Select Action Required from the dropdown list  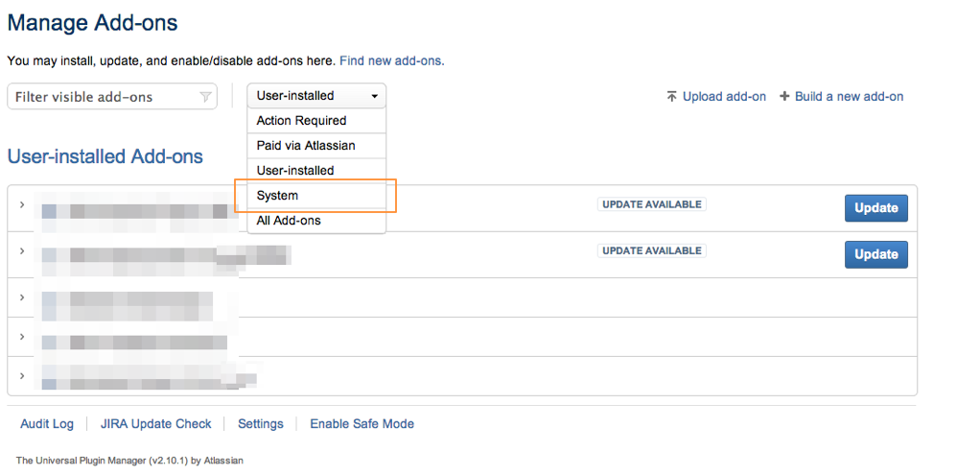point(301,121)
